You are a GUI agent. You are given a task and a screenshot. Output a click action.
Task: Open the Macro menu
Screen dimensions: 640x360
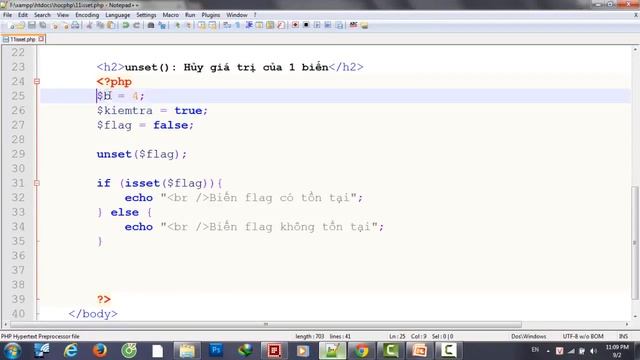(171, 15)
